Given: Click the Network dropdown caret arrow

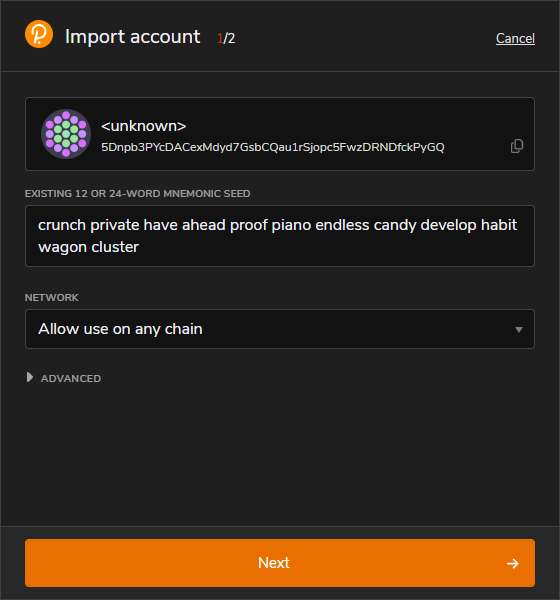Looking at the screenshot, I should [519, 329].
